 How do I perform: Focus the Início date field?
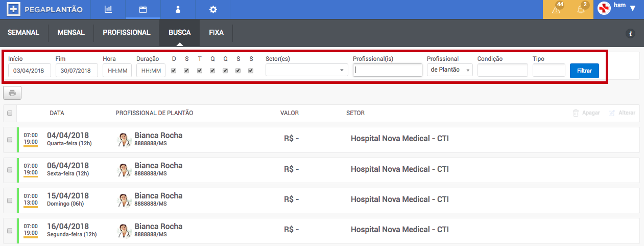tap(30, 71)
